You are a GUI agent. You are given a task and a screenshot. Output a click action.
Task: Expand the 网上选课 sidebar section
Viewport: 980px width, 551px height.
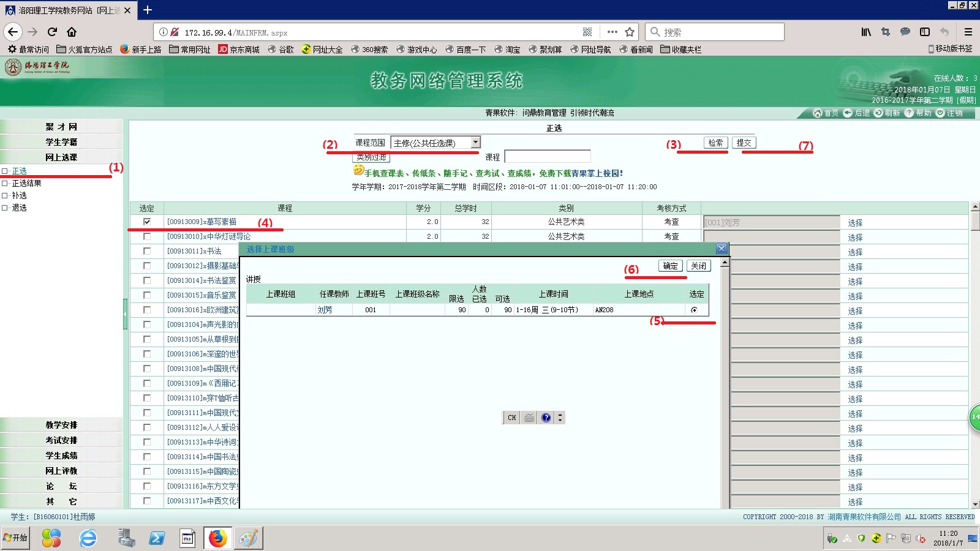click(x=61, y=157)
